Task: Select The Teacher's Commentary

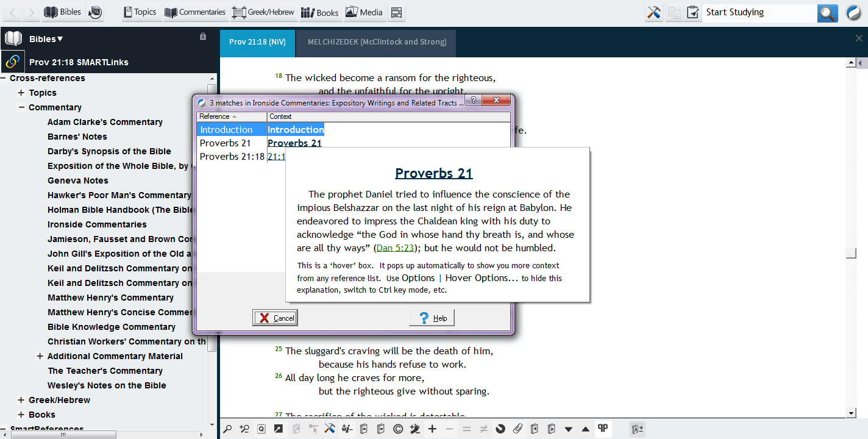Action: 105,371
